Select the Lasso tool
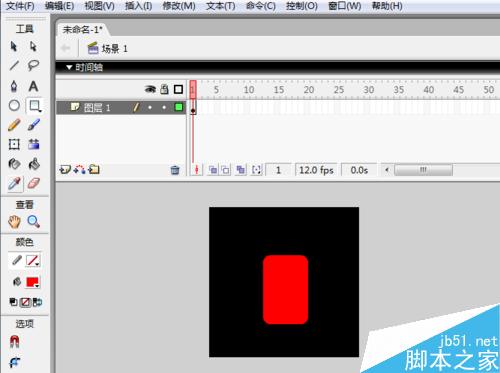This screenshot has height=373, width=500. click(x=33, y=65)
